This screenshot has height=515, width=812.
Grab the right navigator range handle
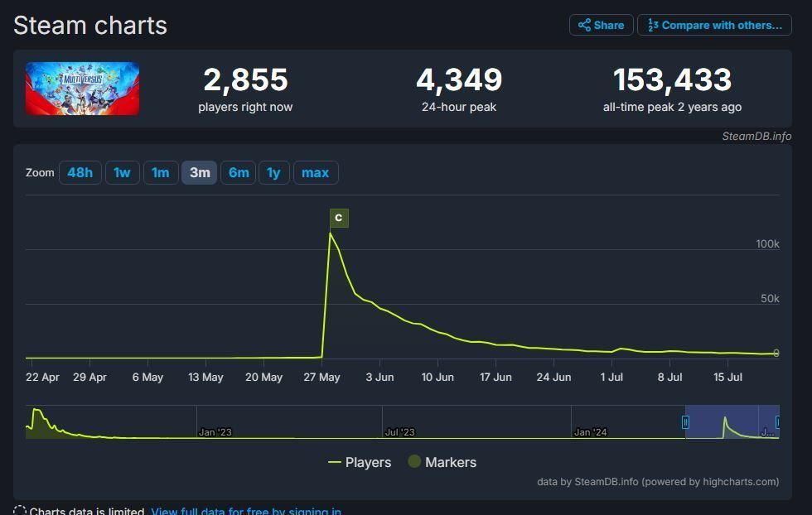(x=777, y=422)
